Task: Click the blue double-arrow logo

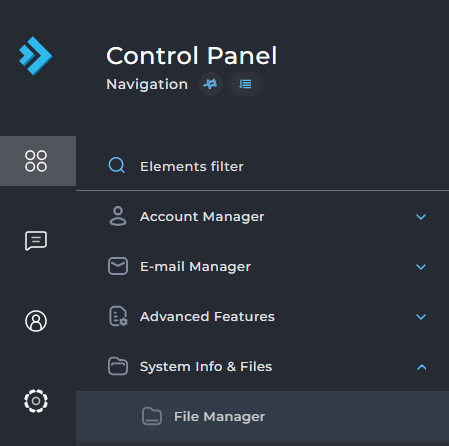Action: pyautogui.click(x=36, y=56)
